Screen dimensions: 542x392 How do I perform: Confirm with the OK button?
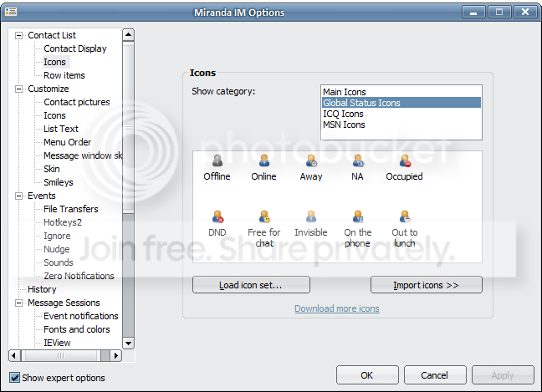point(367,375)
